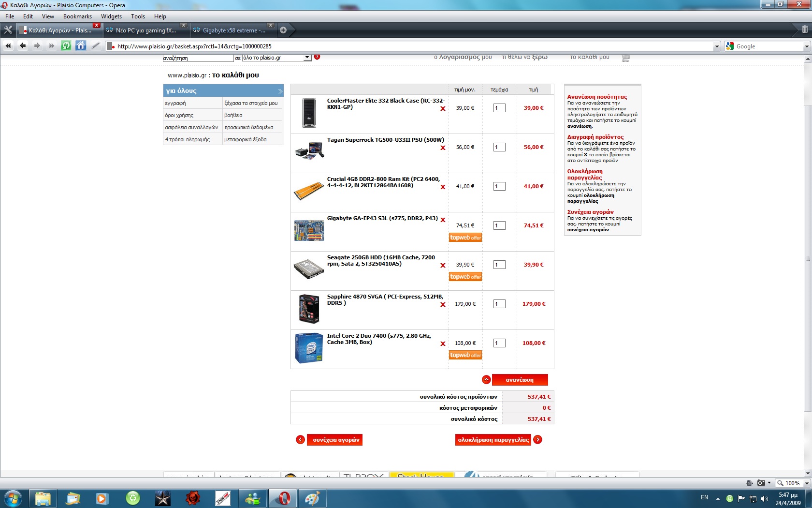Click the 'ασφάλεια συναλλαγών' link
The image size is (812, 508).
tap(191, 127)
